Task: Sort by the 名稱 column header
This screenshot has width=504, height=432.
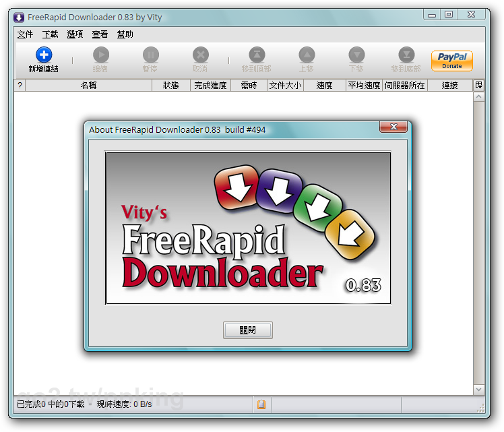Action: pos(89,86)
